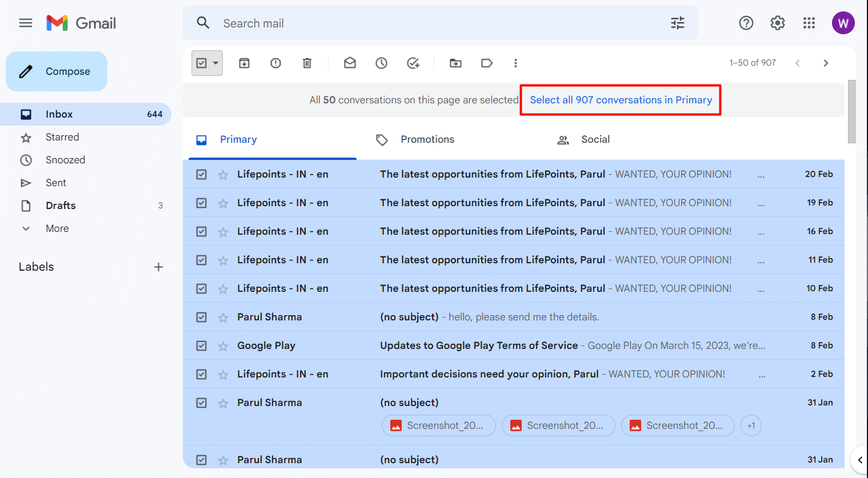The height and width of the screenshot is (478, 868).
Task: Label selected conversations
Action: click(x=487, y=63)
